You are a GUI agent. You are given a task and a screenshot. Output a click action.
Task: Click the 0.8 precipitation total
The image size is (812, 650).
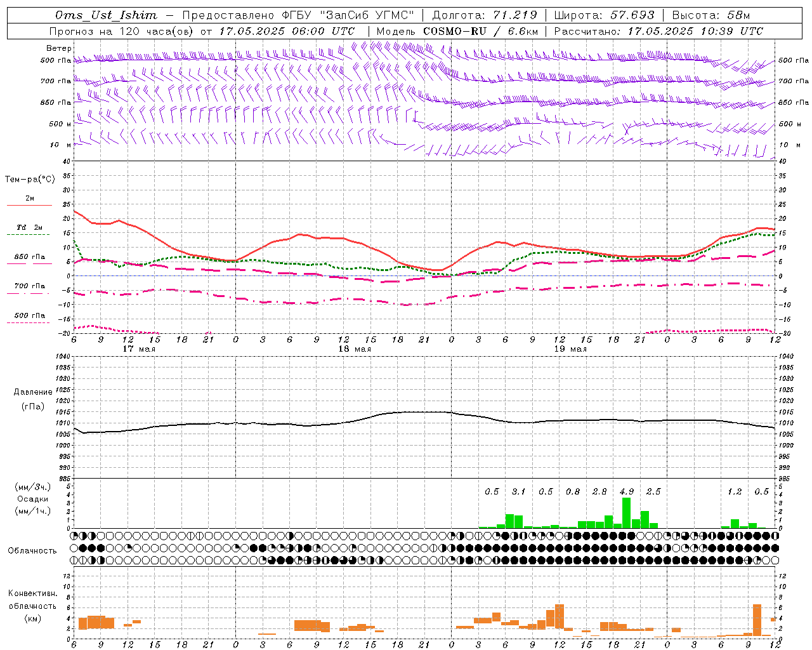[573, 491]
